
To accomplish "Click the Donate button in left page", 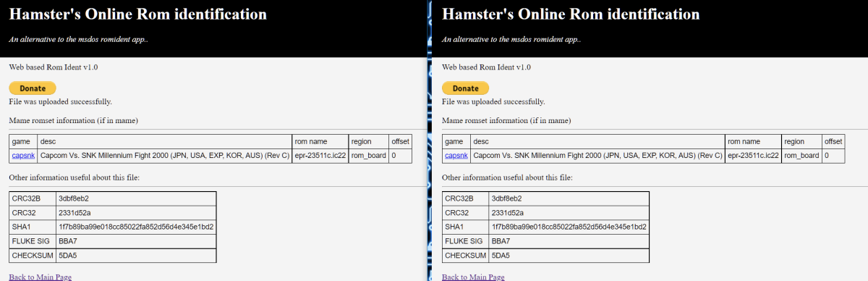I will click(x=33, y=88).
